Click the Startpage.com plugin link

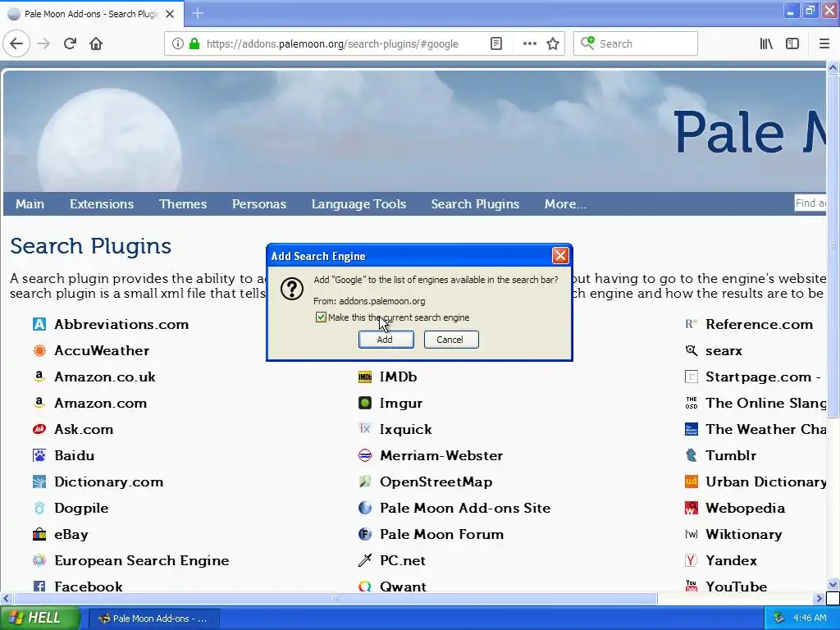pos(763,377)
